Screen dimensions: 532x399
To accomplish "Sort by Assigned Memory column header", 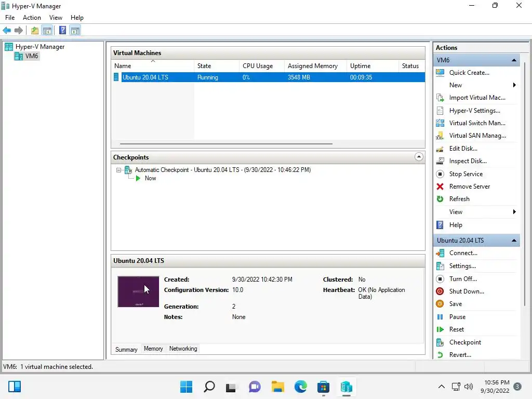I will point(315,66).
